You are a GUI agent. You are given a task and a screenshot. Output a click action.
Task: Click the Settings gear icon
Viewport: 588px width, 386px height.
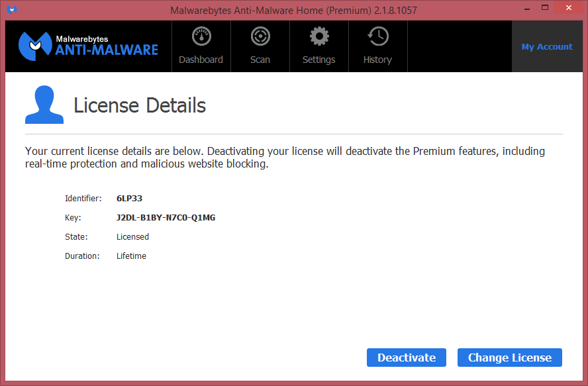coord(319,37)
